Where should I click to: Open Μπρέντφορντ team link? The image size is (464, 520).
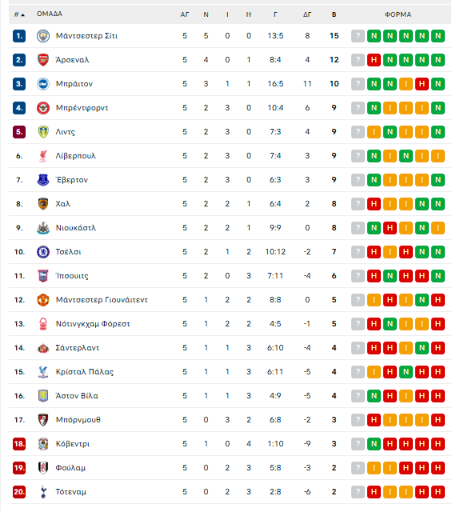82,108
